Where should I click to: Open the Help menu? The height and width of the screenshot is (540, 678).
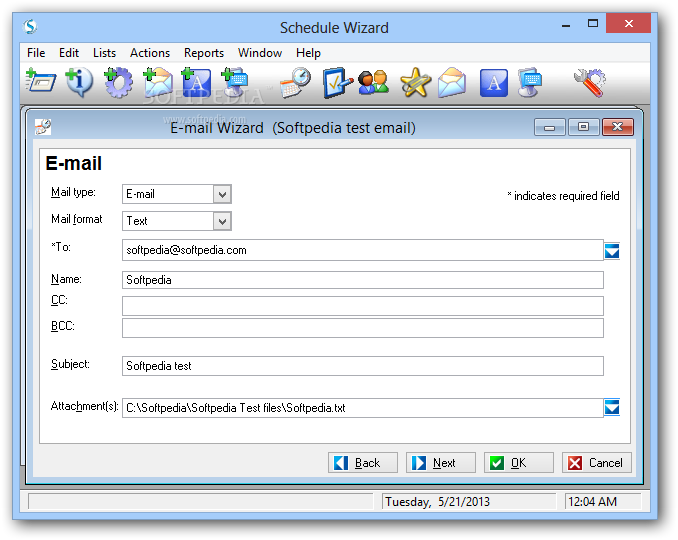pyautogui.click(x=308, y=53)
